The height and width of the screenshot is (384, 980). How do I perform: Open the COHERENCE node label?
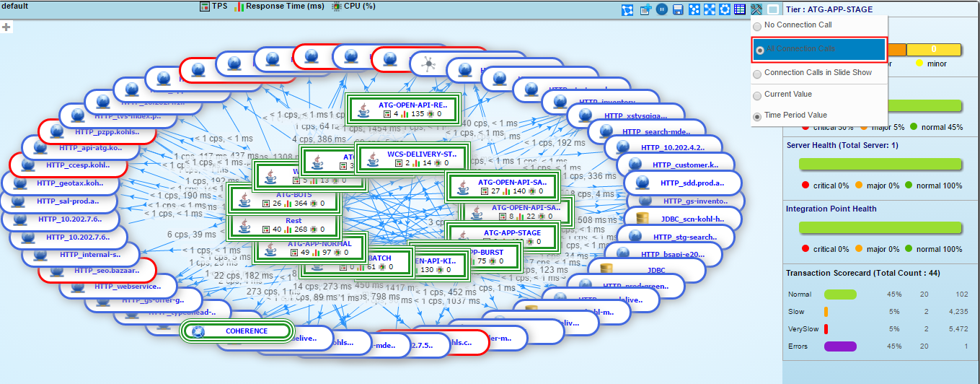pyautogui.click(x=247, y=331)
